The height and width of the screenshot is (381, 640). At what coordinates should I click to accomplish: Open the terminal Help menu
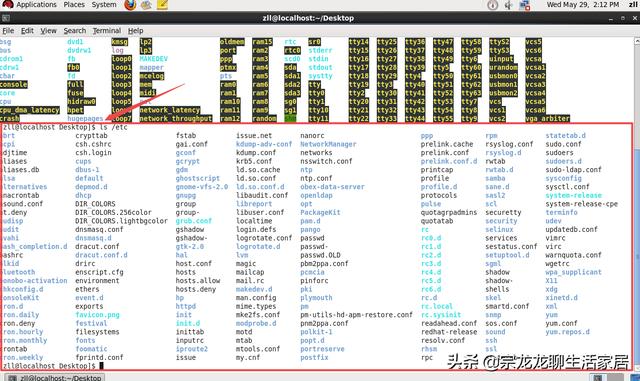pos(136,31)
